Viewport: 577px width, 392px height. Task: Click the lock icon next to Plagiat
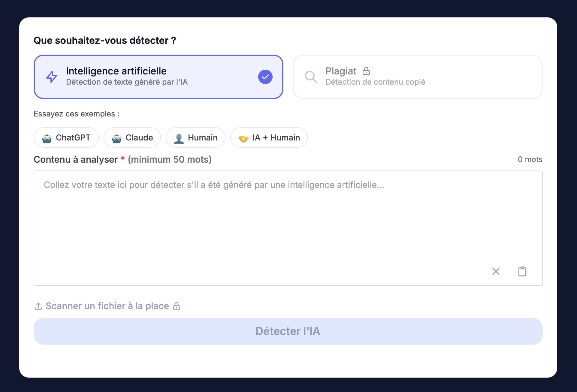point(366,71)
